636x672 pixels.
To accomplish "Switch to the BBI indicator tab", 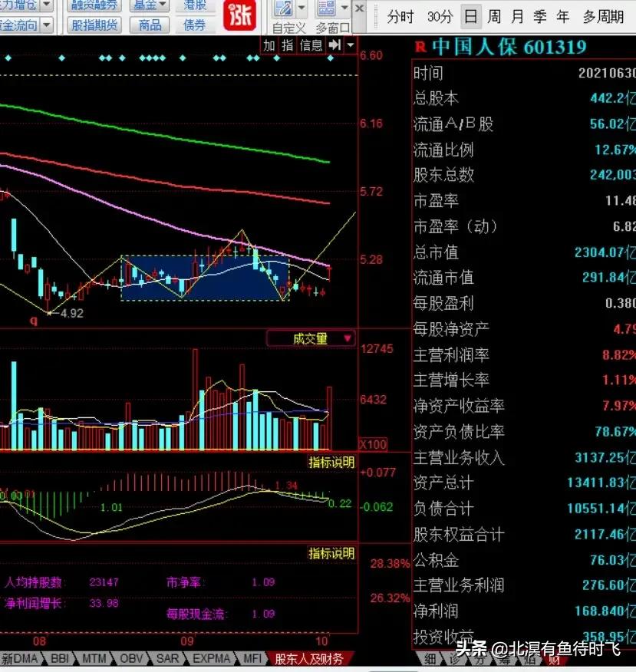I will (60, 658).
